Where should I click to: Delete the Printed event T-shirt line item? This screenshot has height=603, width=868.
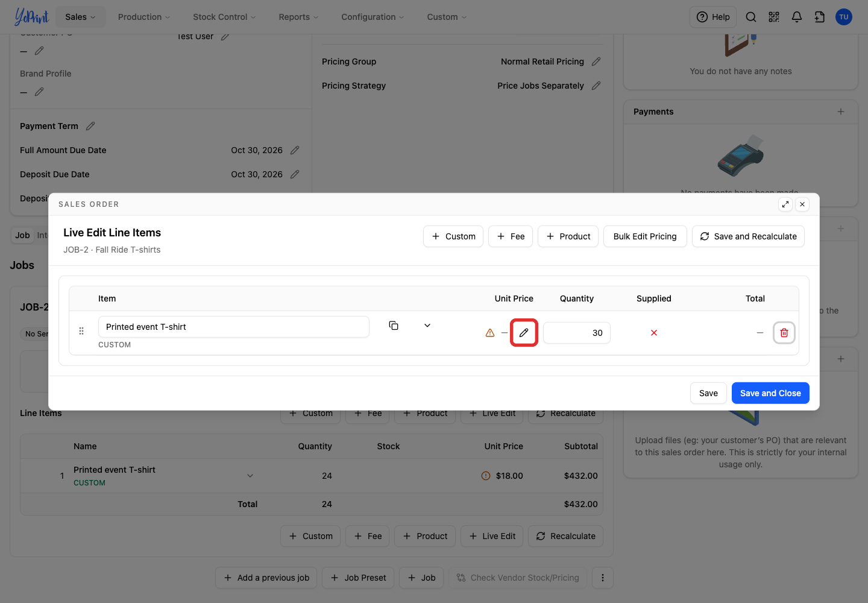[784, 333]
